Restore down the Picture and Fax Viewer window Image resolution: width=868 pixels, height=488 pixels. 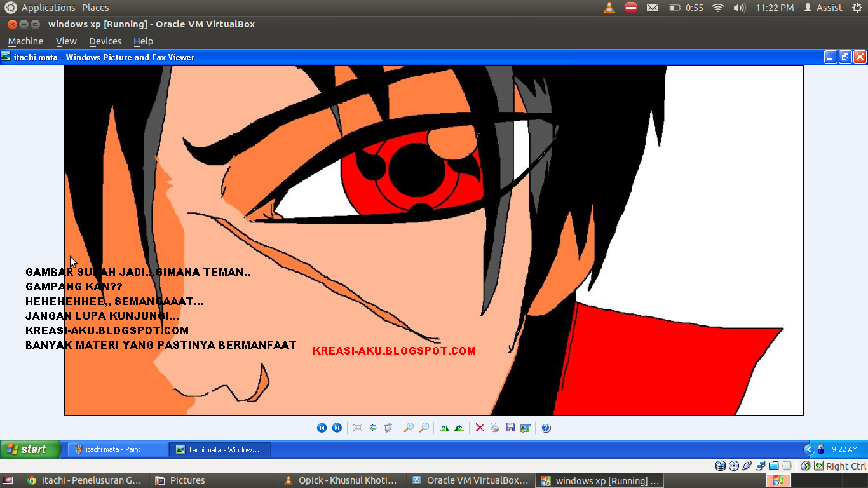coord(845,57)
